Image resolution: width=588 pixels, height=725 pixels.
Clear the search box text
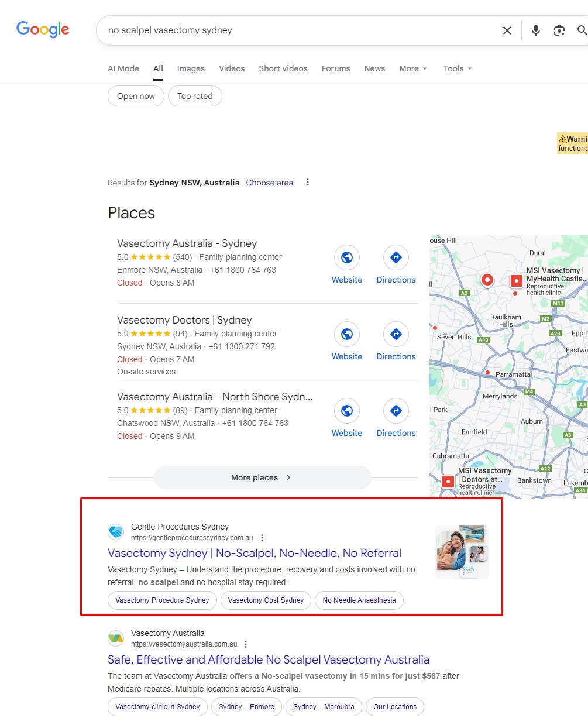coord(507,30)
